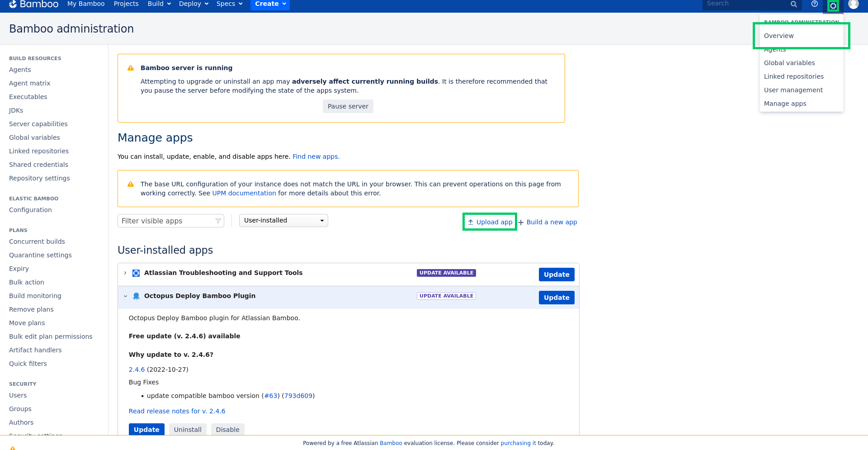The width and height of the screenshot is (868, 450).
Task: Open Move plans in the sidebar
Action: (x=27, y=323)
